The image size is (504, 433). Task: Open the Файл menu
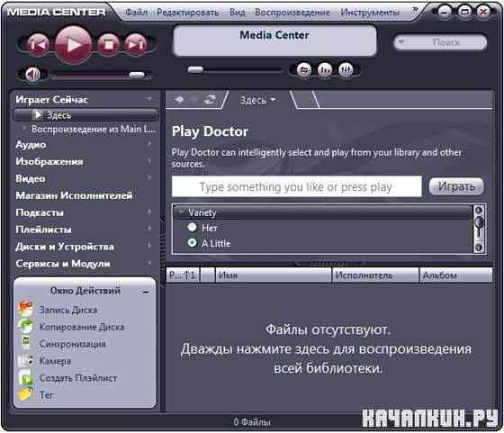click(x=136, y=13)
